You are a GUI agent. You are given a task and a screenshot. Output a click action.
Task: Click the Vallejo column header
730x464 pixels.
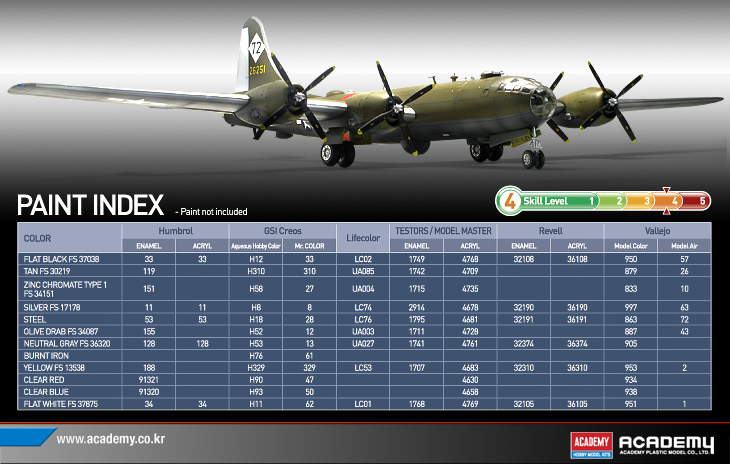coord(657,231)
